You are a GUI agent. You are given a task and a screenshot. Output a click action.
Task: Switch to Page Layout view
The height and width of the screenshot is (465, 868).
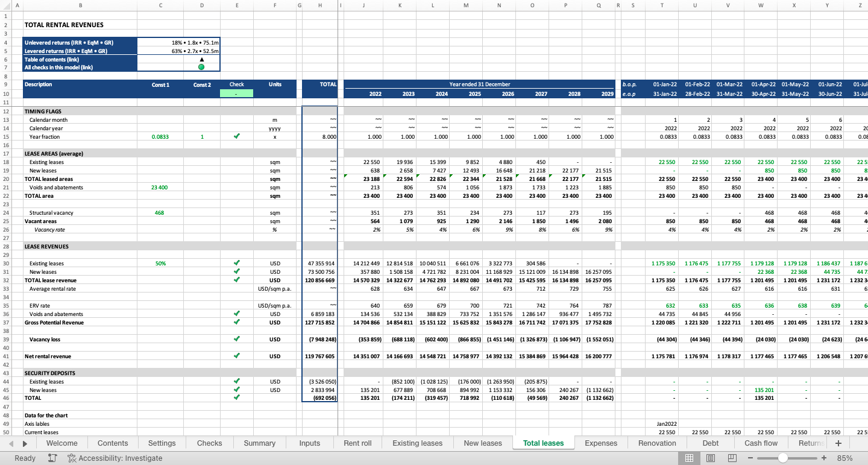(711, 458)
